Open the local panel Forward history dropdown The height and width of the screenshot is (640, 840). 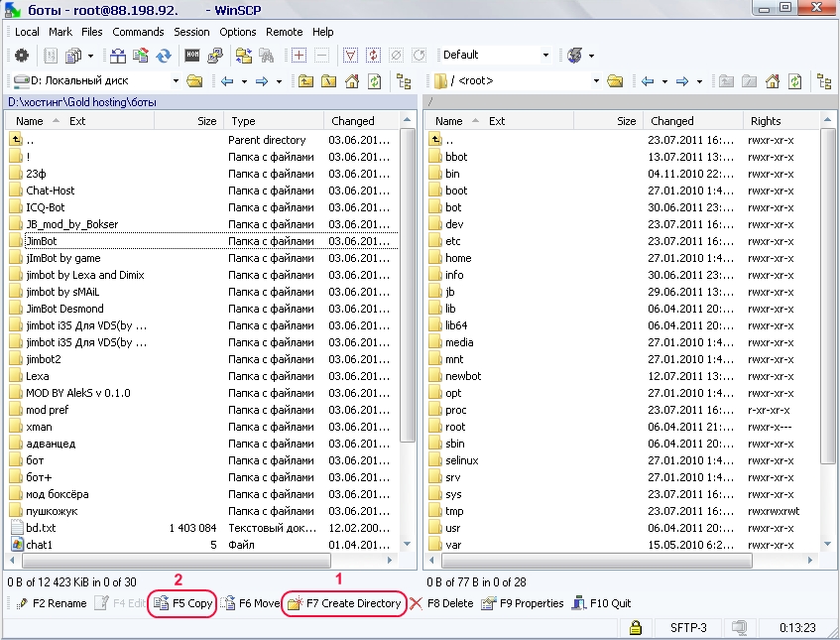click(279, 81)
